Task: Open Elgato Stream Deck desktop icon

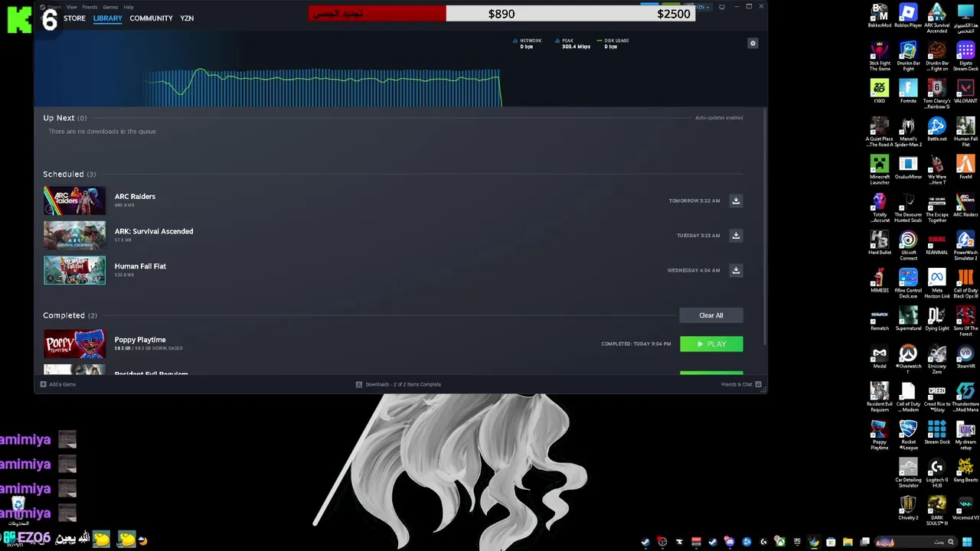Action: (965, 57)
